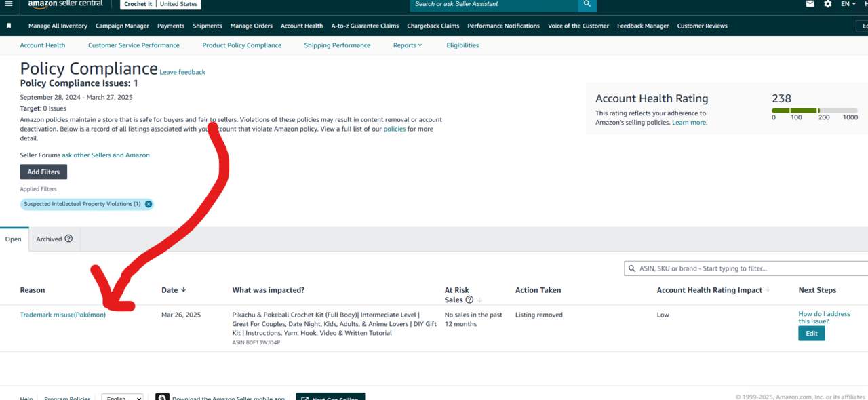Open the Crochet it United States account switcher
This screenshot has width=868, height=400.
pyautogui.click(x=161, y=4)
